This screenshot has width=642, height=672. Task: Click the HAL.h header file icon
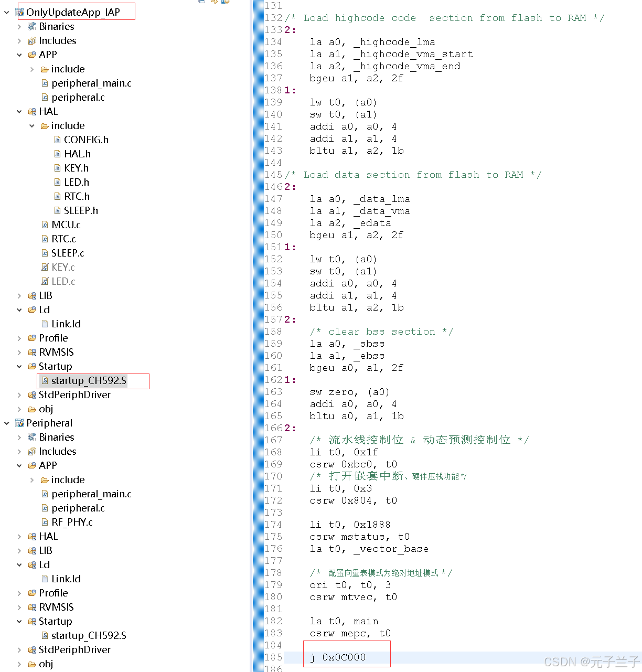[x=58, y=154]
